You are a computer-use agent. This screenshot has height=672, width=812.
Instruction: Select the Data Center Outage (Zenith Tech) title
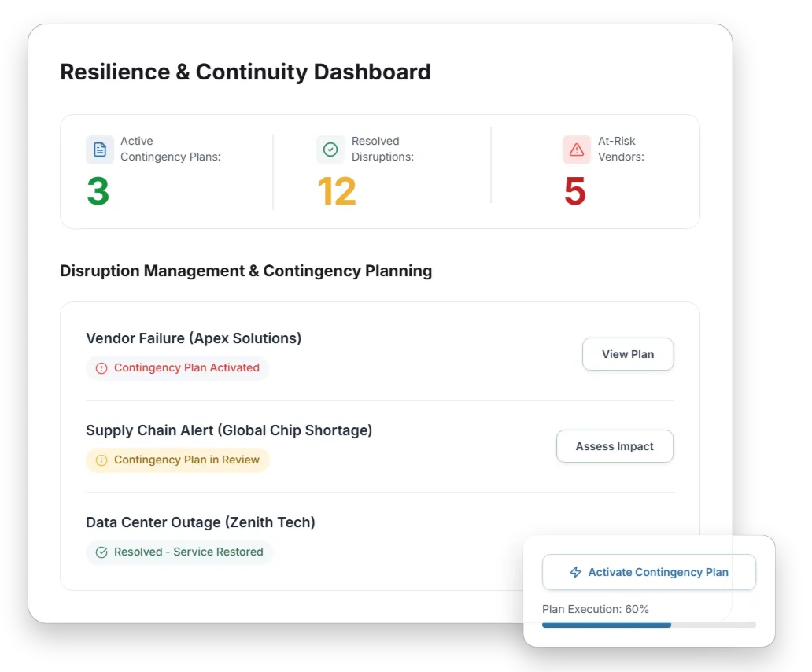click(201, 522)
